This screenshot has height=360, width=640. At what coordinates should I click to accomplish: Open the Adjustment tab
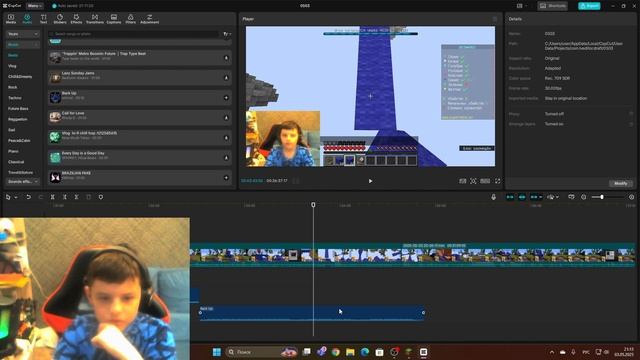[x=149, y=19]
